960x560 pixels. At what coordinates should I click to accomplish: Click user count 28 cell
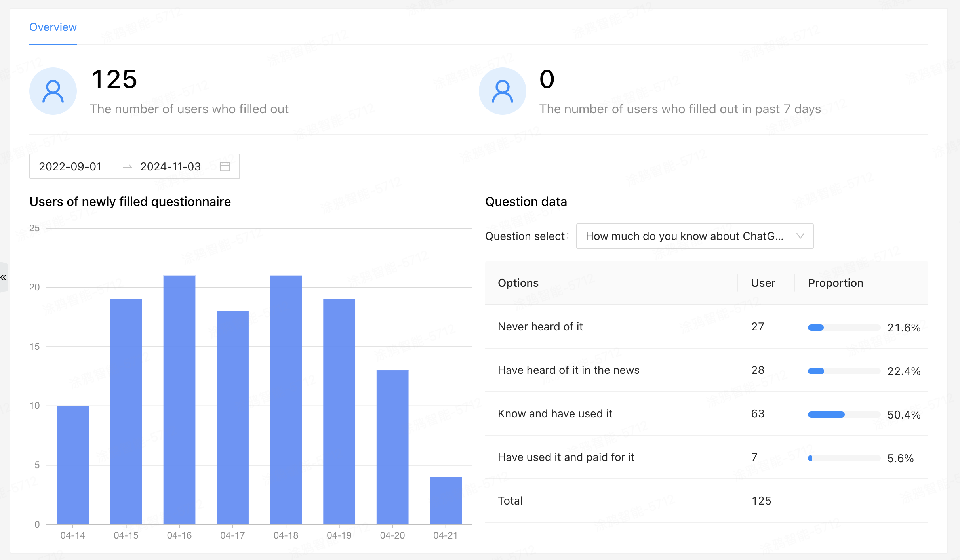point(758,370)
